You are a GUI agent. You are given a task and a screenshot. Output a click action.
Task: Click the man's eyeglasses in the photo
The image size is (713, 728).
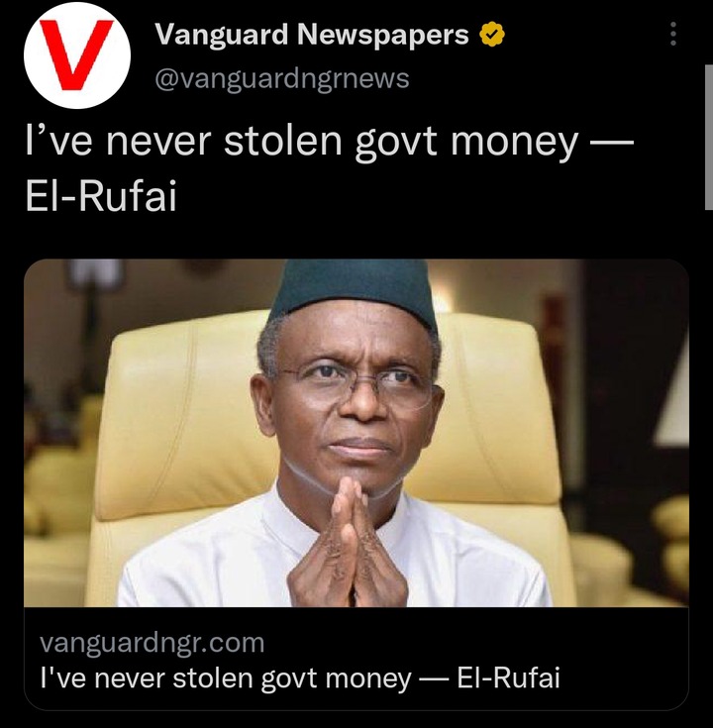coord(356,385)
